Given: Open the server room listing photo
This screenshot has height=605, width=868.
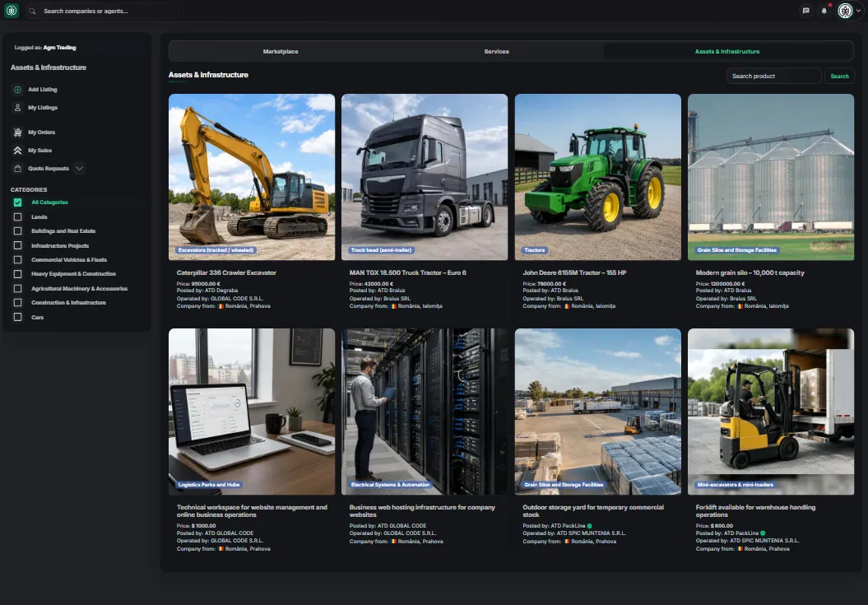Looking at the screenshot, I should coord(425,412).
